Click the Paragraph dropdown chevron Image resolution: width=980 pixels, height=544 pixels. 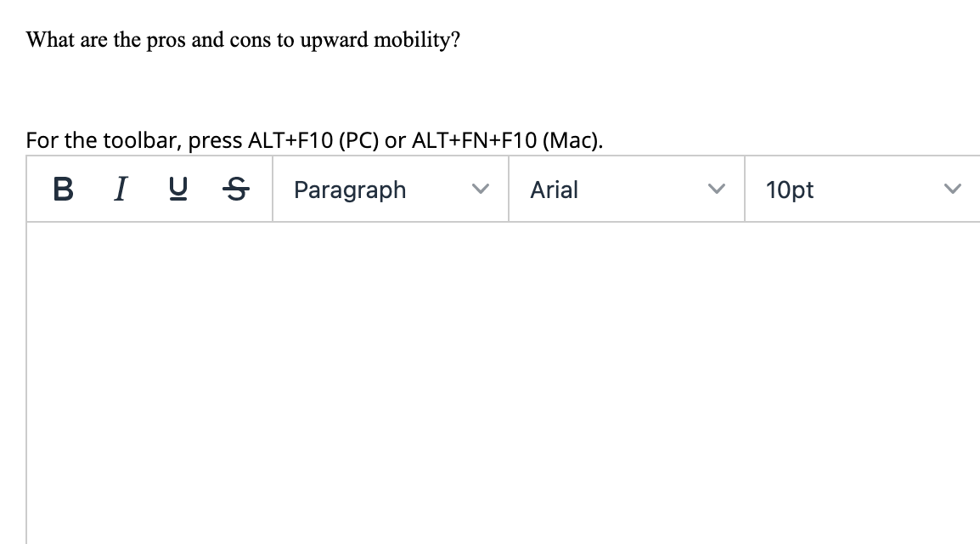click(481, 190)
